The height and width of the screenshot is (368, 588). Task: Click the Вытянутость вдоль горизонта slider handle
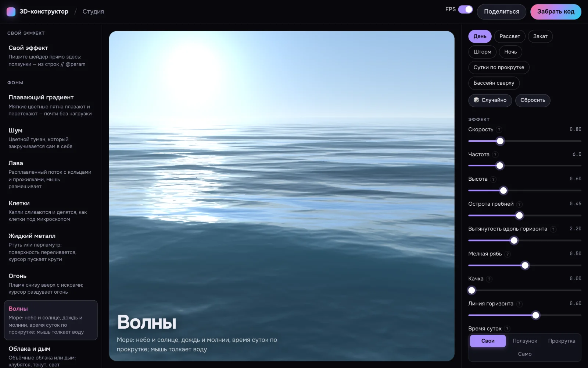[x=514, y=241]
